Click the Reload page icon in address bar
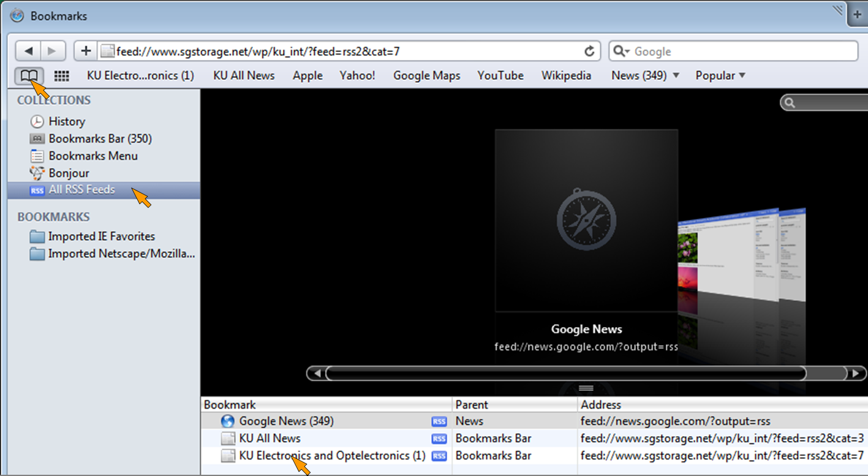Screen dimensions: 868x476 point(589,51)
